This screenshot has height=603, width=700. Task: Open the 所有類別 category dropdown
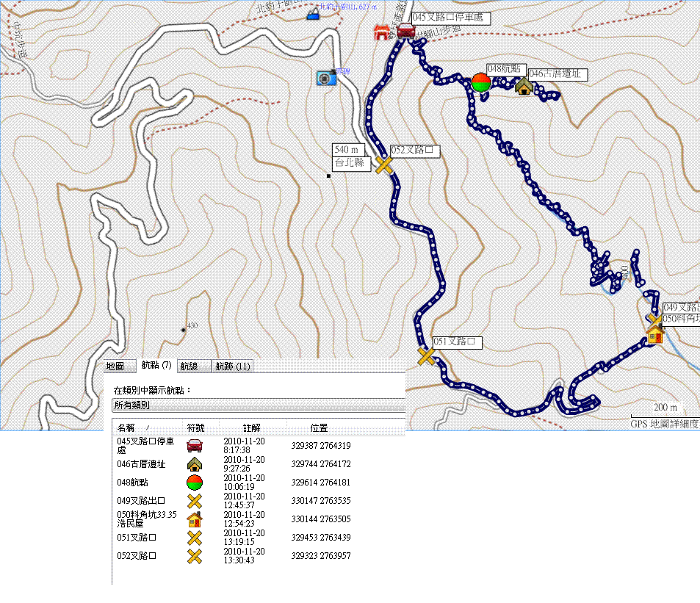(257, 405)
